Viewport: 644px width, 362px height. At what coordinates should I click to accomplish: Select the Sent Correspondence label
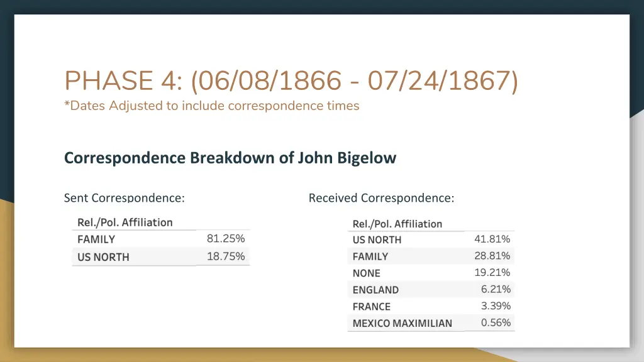click(x=125, y=198)
